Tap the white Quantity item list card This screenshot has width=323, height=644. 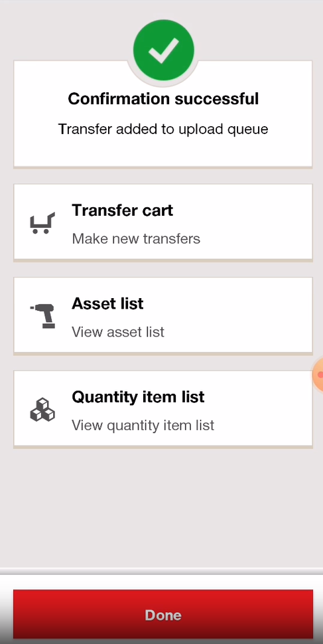pyautogui.click(x=163, y=409)
